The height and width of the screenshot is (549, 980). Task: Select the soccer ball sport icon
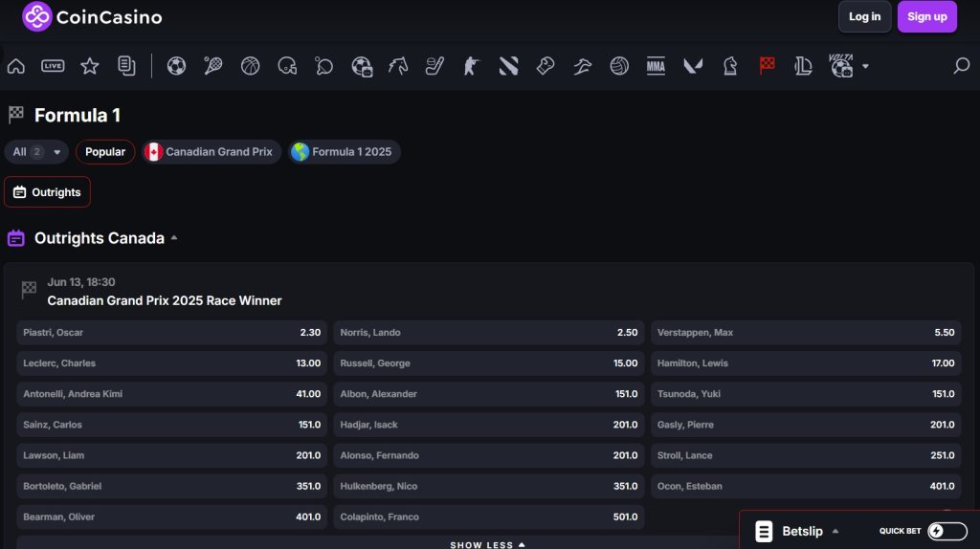pos(176,66)
